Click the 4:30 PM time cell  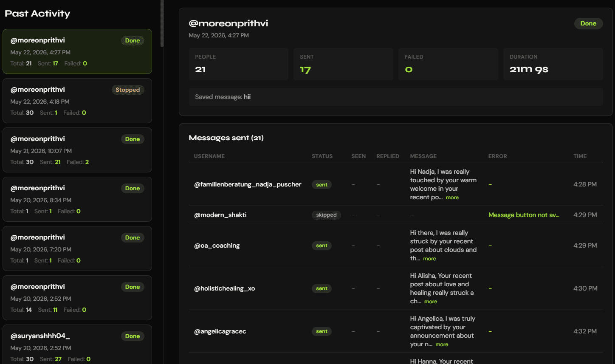coord(585,288)
